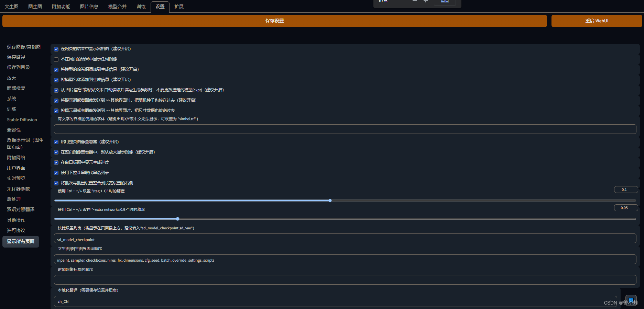The width and height of the screenshot is (644, 309).
Task: Click the 0.05 precision value box
Action: pyautogui.click(x=626, y=208)
